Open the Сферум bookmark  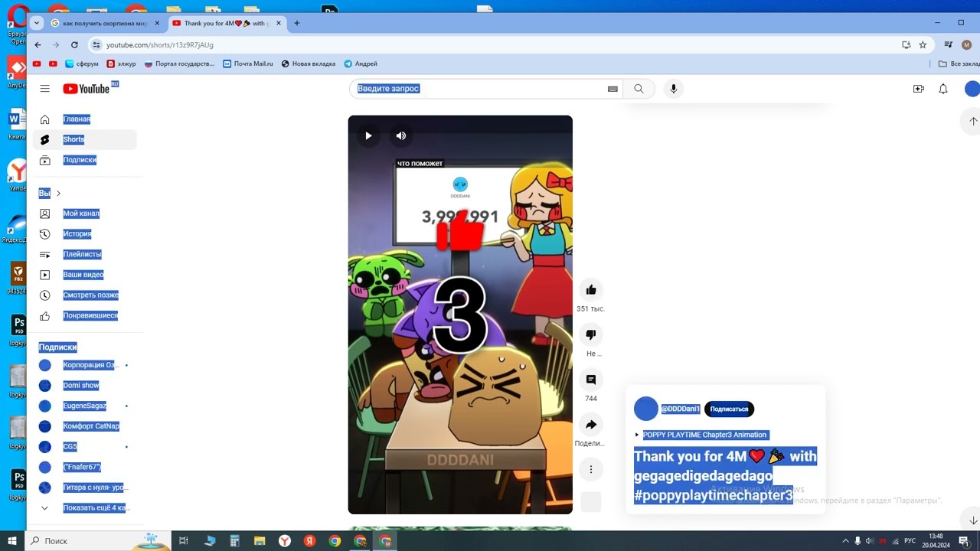(82, 64)
